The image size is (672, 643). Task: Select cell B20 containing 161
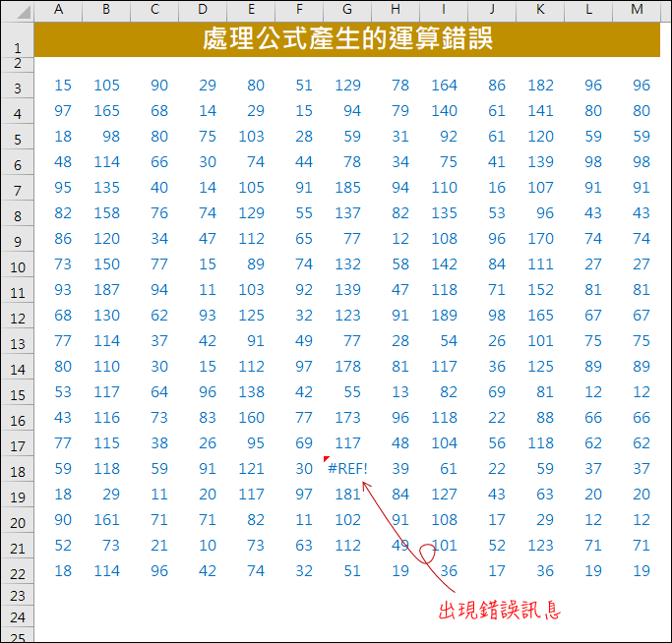pos(106,520)
